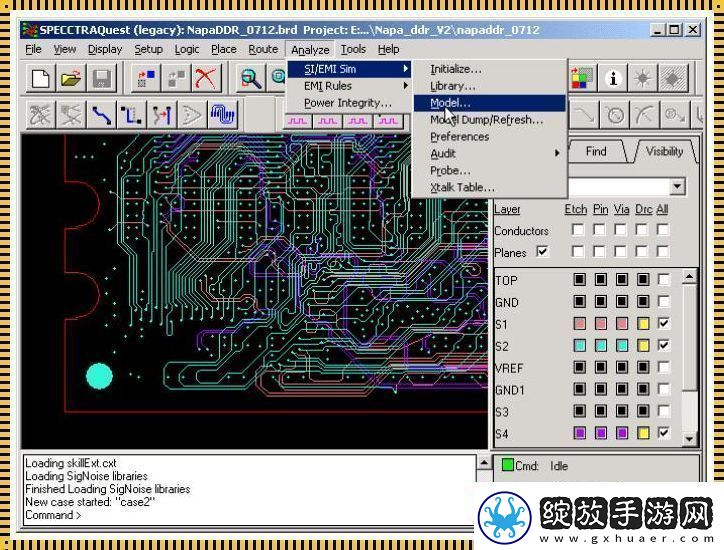
Task: Click the hatched diamond toolbar icon
Action: 673,79
